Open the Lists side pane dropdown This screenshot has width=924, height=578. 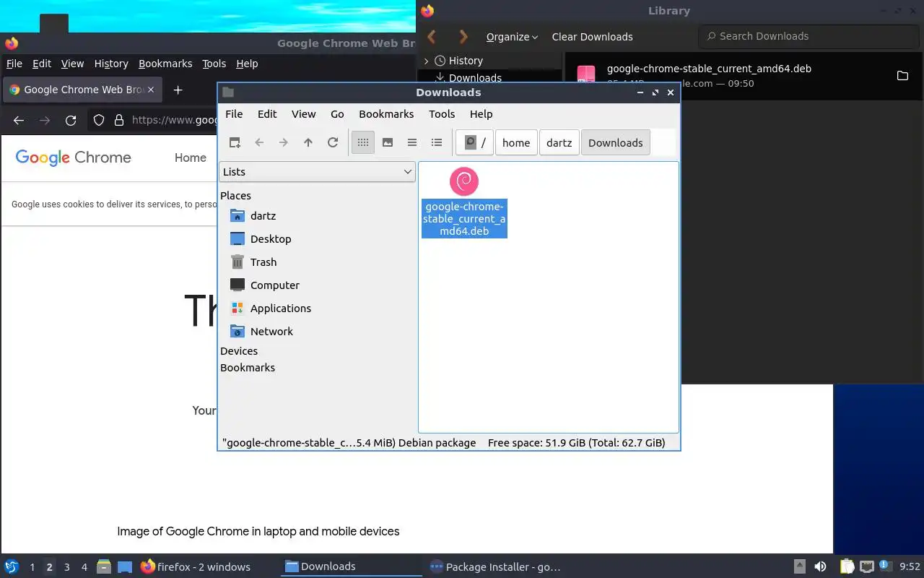pyautogui.click(x=317, y=172)
